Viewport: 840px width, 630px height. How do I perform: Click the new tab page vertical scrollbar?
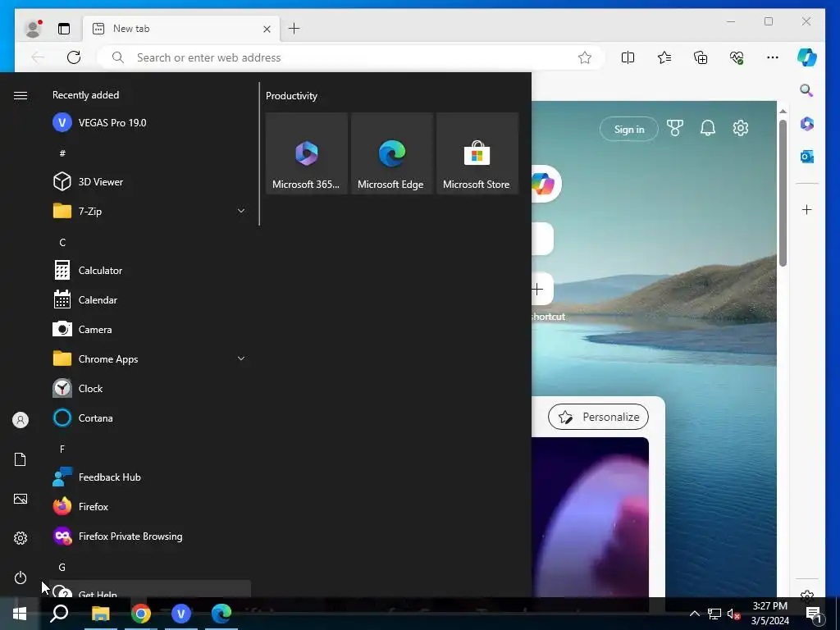click(x=783, y=193)
